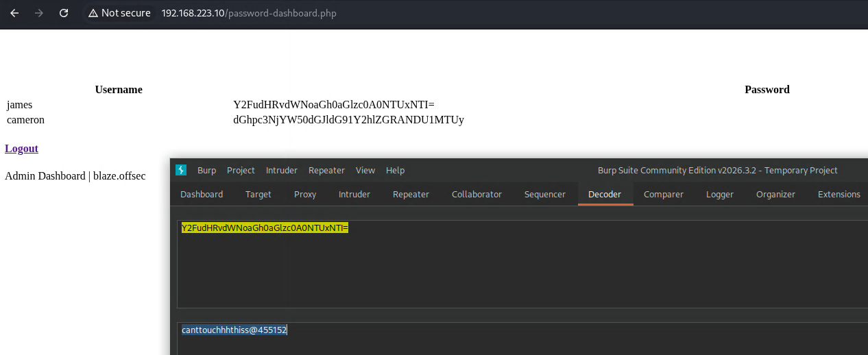Screen dimensions: 868x355
Task: Select the Decoder tab
Action: [605, 194]
